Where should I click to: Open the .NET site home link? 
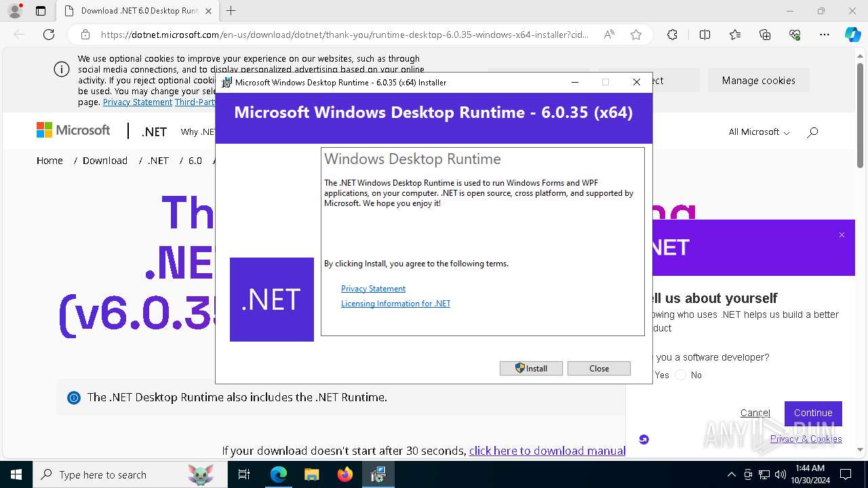[154, 131]
